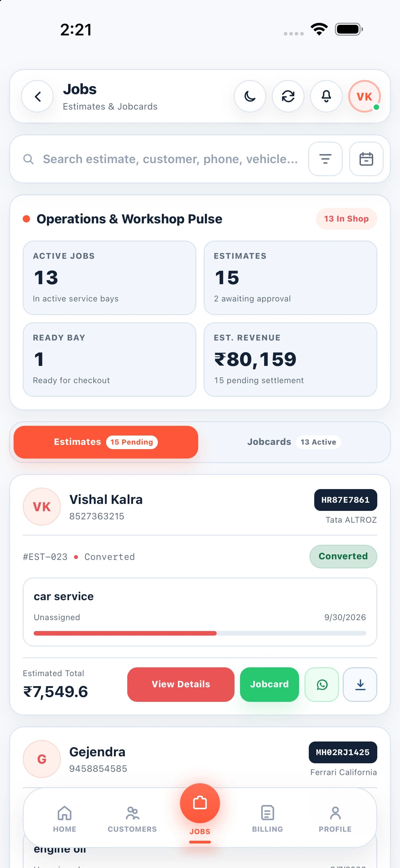Download the estimate for Vishal Kalra

click(360, 684)
